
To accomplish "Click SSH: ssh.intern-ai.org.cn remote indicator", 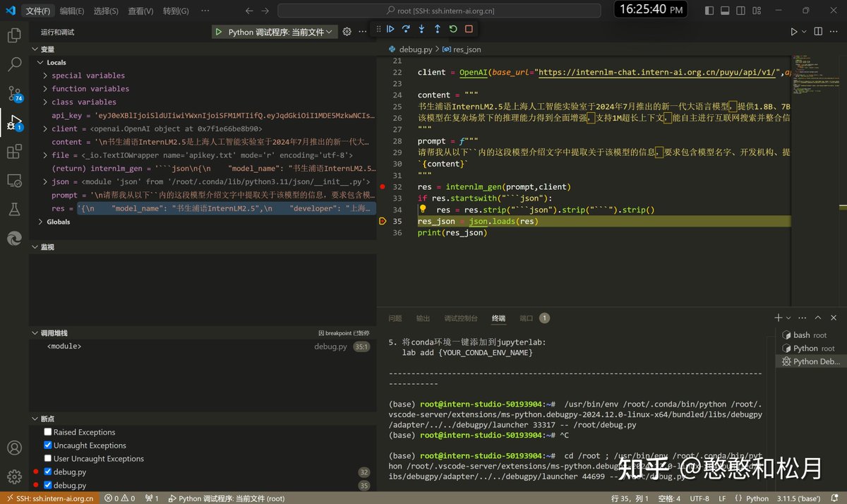I will (x=49, y=498).
